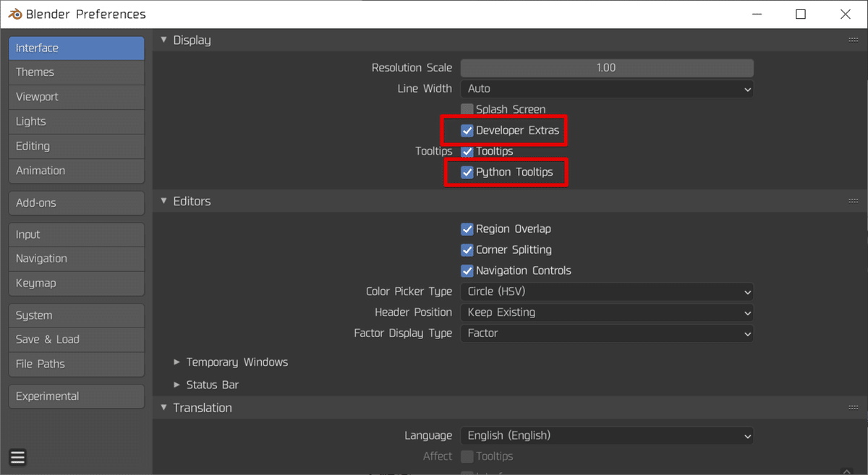The image size is (868, 475).
Task: Click the Editors panel drag grip dots
Action: click(x=853, y=201)
